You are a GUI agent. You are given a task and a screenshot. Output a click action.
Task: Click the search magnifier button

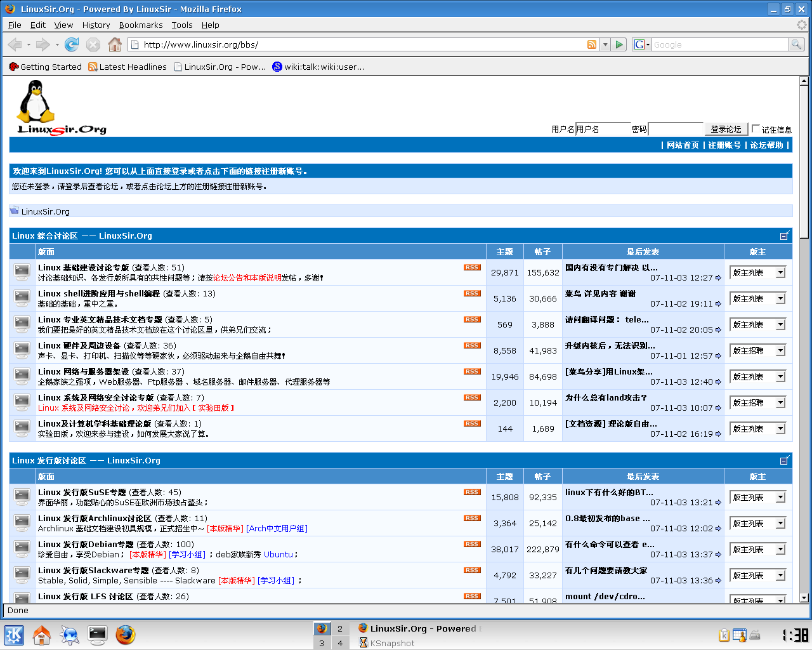tap(797, 44)
